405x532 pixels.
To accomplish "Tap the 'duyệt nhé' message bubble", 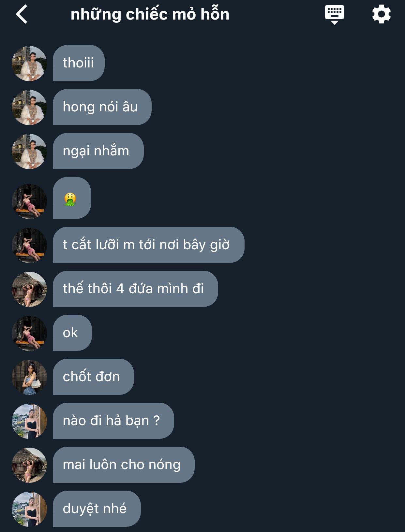I will click(97, 509).
